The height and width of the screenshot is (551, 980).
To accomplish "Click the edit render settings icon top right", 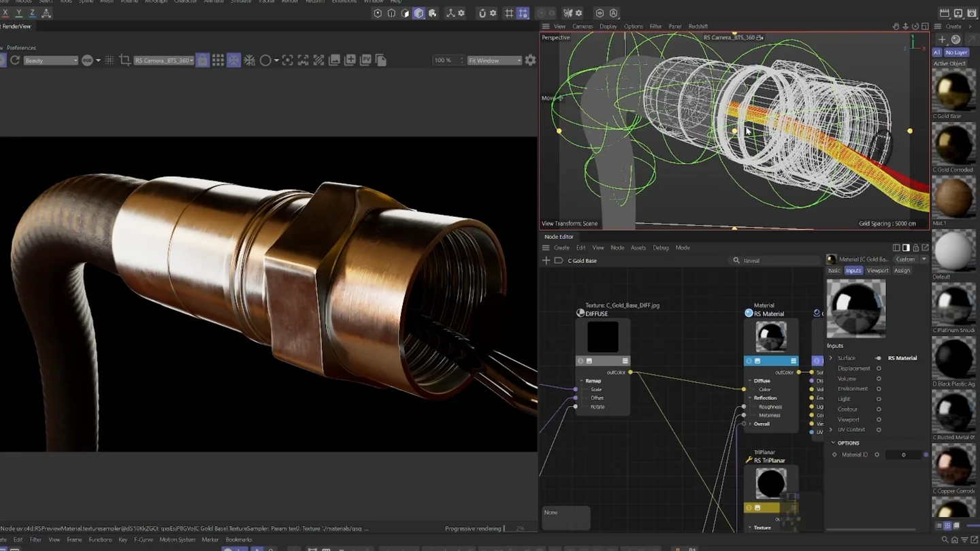I will (x=973, y=13).
